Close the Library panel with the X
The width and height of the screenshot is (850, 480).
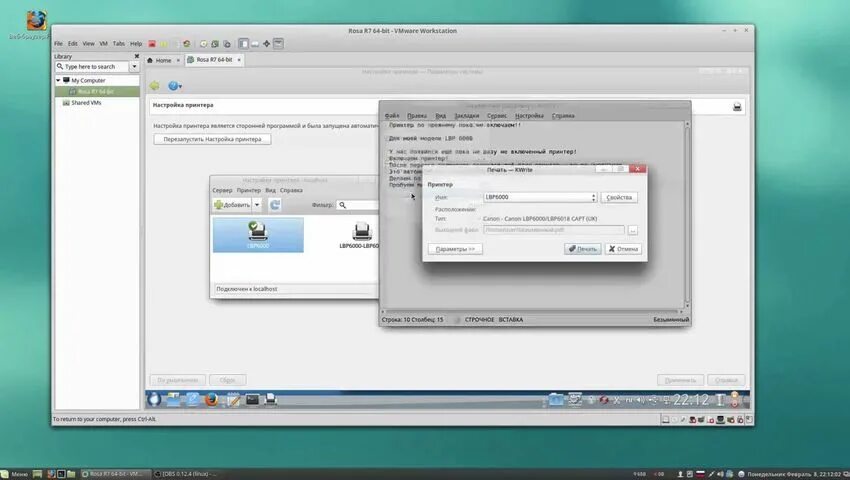[137, 56]
